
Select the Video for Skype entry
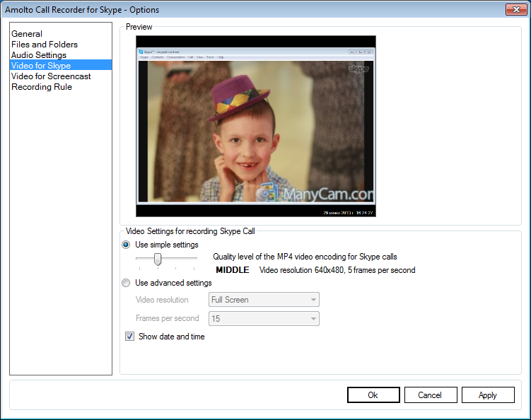click(41, 66)
